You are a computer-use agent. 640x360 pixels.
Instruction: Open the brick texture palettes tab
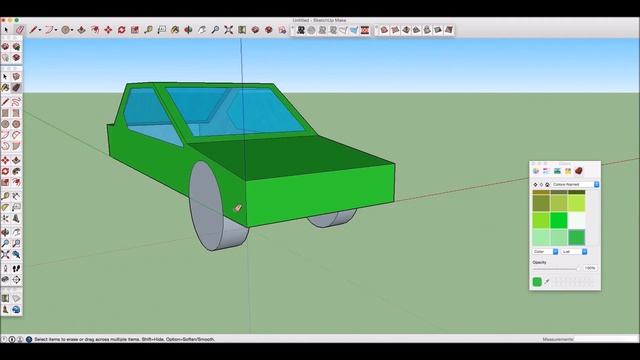click(x=578, y=171)
